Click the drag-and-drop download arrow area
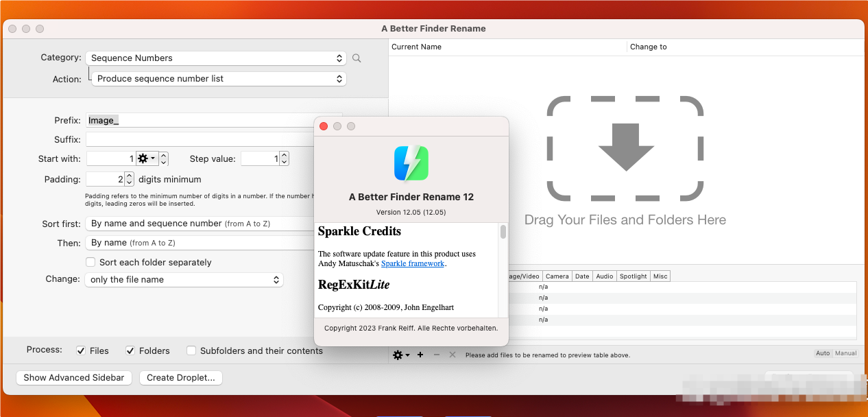868x417 pixels. tap(625, 147)
